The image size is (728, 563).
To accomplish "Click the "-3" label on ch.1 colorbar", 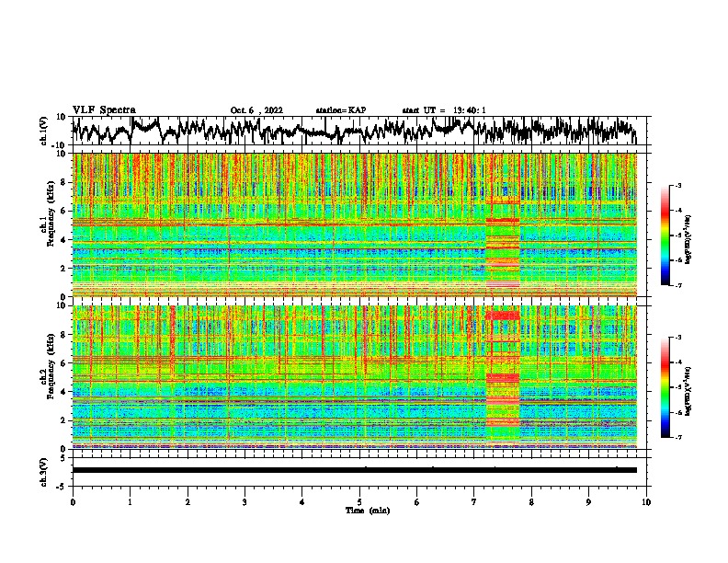I will [x=677, y=185].
